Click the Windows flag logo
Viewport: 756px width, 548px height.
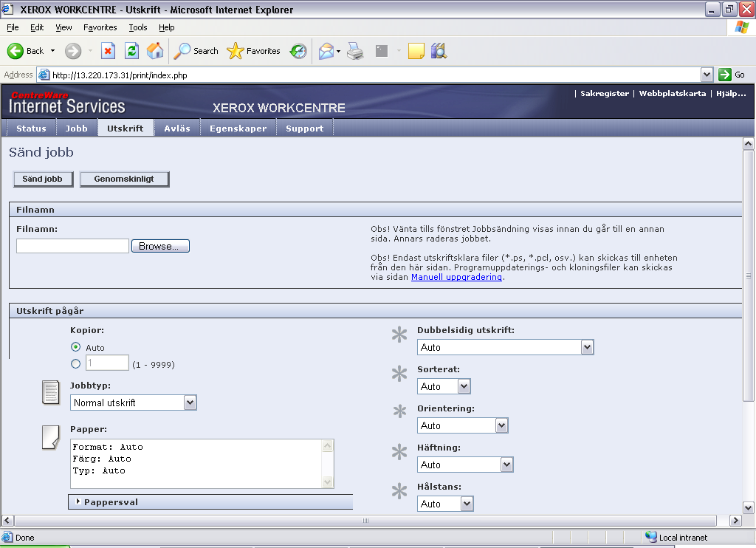pyautogui.click(x=741, y=27)
